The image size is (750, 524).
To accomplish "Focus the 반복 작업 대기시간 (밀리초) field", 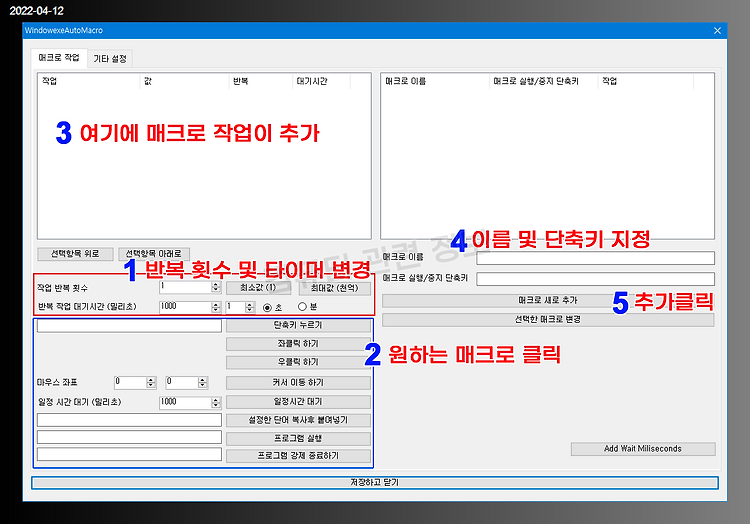I will pos(185,306).
